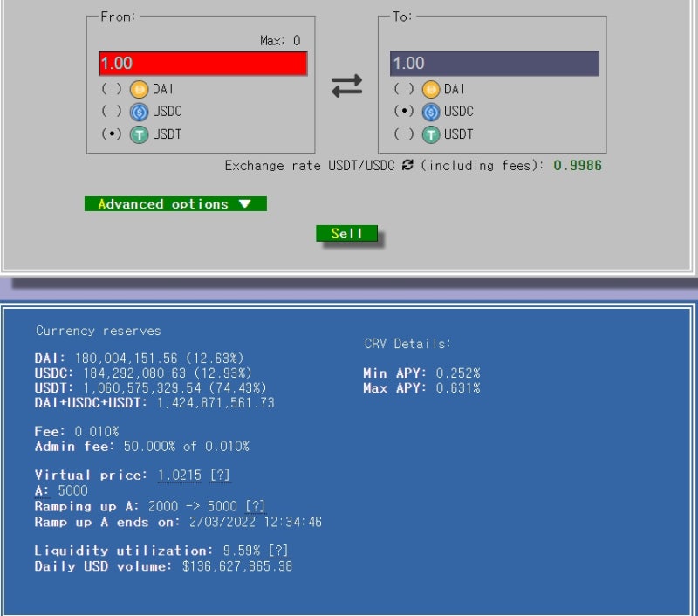
Task: Click the DAI label in To panel
Action: [x=455, y=89]
